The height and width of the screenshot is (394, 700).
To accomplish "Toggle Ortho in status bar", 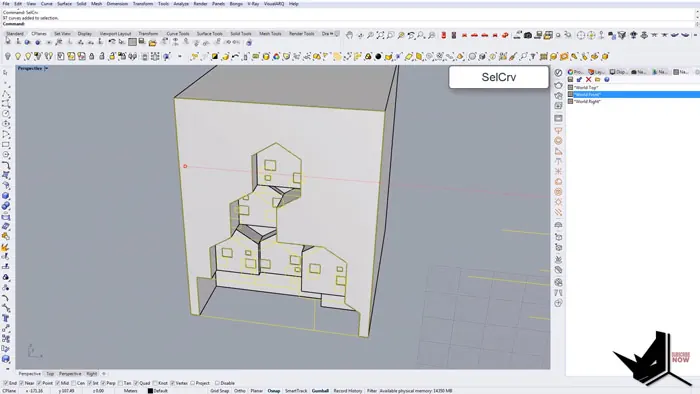I will [240, 391].
